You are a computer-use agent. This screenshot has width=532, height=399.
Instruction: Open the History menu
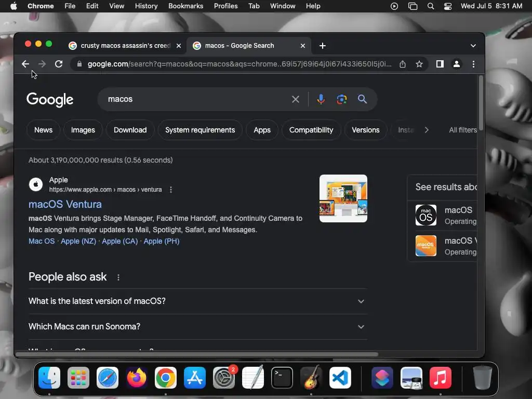click(x=146, y=6)
